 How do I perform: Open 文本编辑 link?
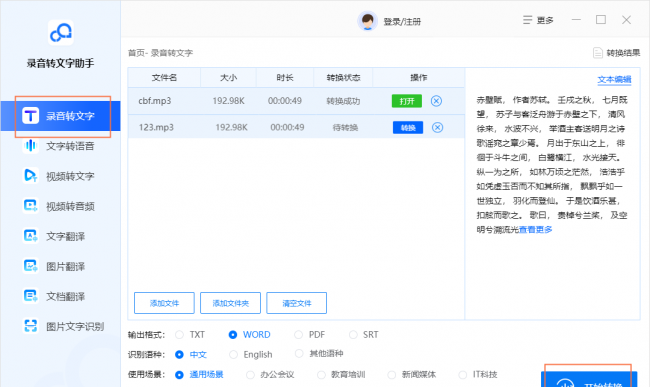coord(614,80)
